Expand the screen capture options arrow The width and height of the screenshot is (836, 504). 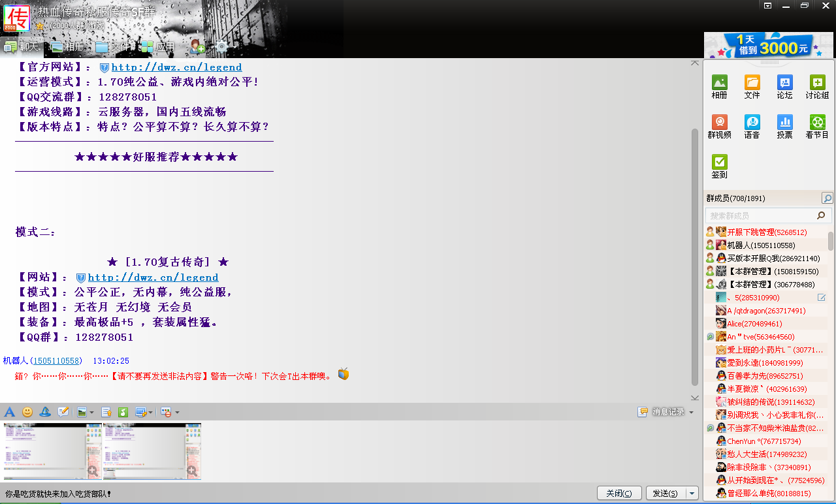point(150,413)
